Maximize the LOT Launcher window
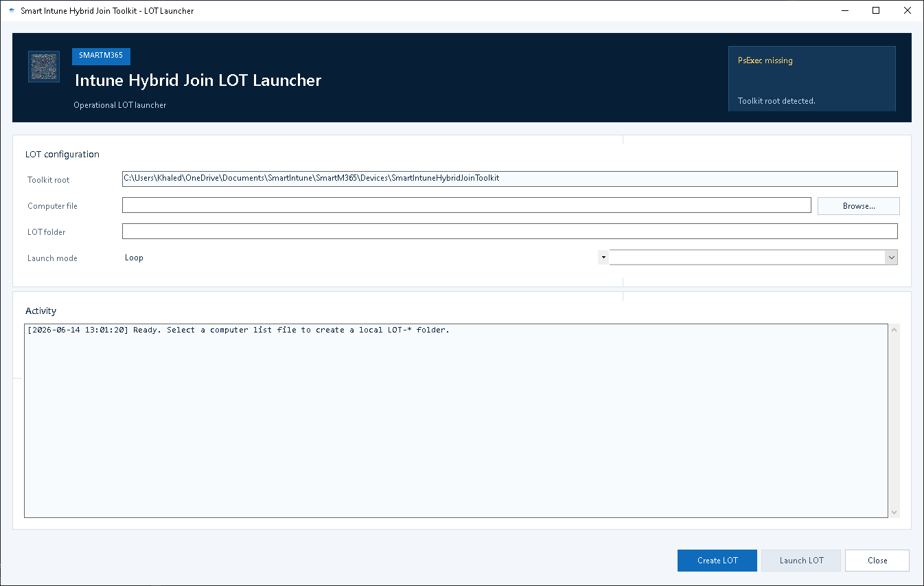 [876, 10]
